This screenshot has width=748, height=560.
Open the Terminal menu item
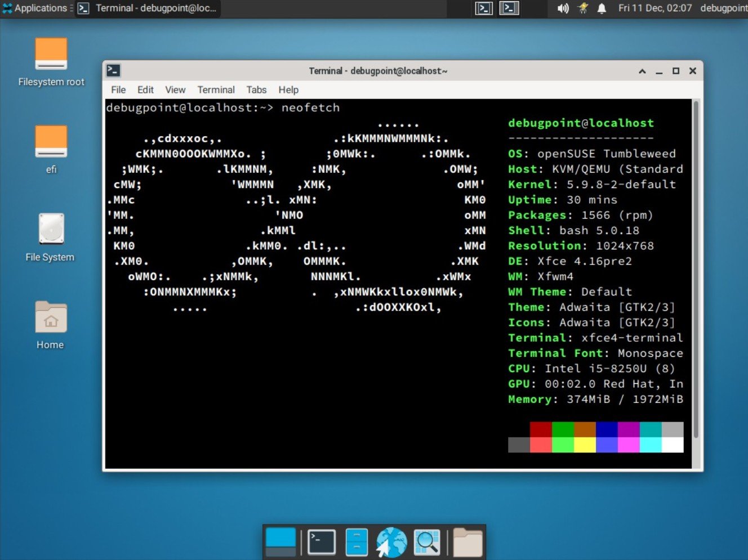pyautogui.click(x=216, y=89)
